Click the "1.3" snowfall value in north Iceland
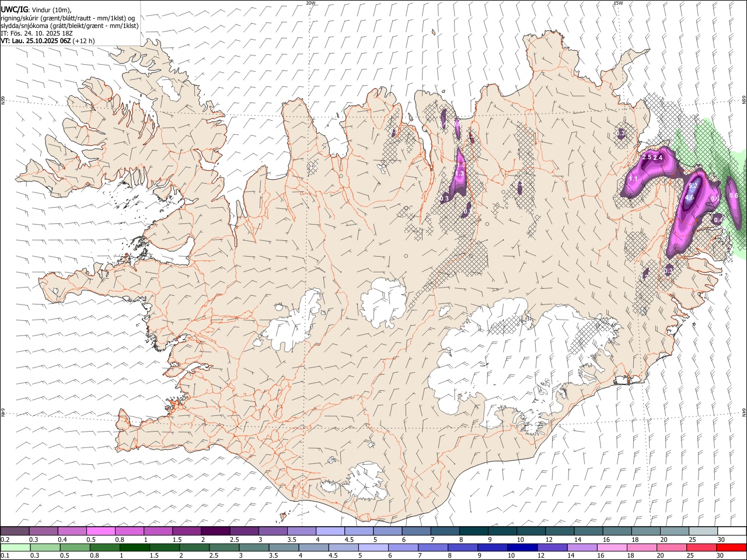 pyautogui.click(x=459, y=174)
